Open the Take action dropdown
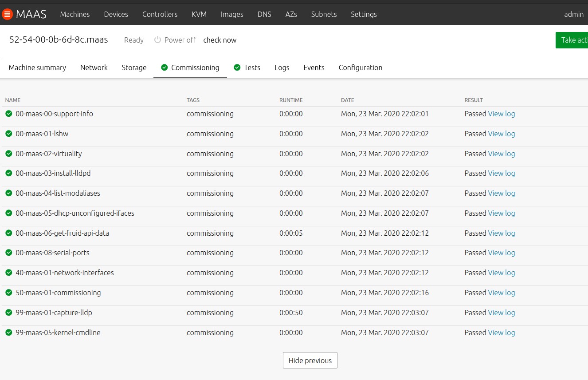The height and width of the screenshot is (380, 588). (572, 40)
